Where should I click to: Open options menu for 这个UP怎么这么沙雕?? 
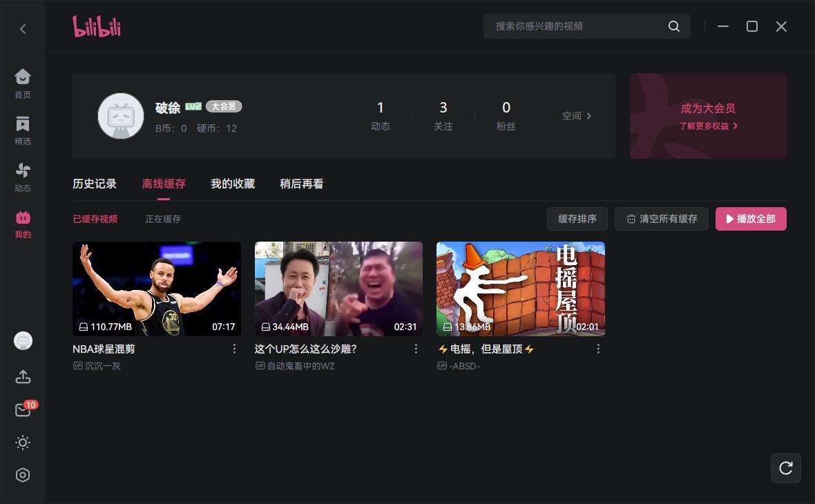pyautogui.click(x=416, y=349)
